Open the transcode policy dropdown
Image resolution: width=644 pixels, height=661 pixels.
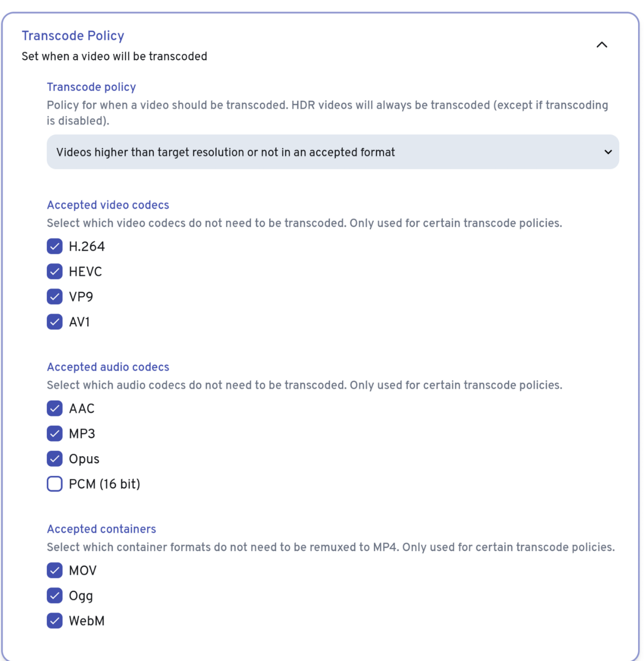coord(333,152)
